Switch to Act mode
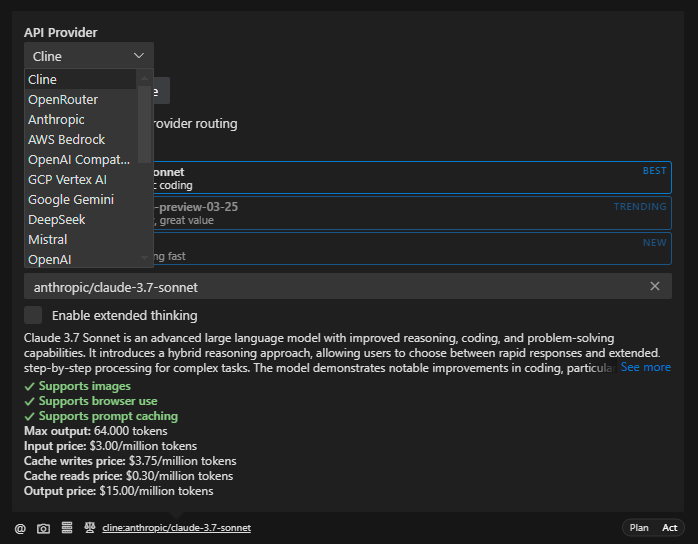The width and height of the screenshot is (698, 544). (670, 528)
